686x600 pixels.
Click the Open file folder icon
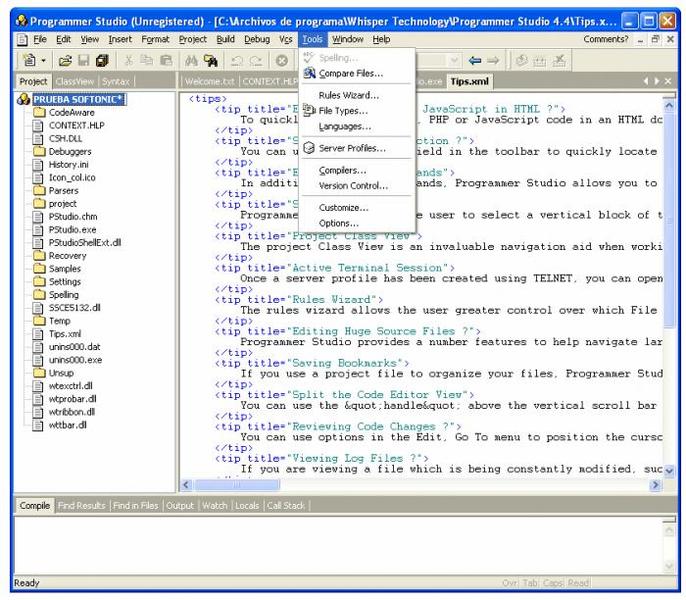[65, 60]
